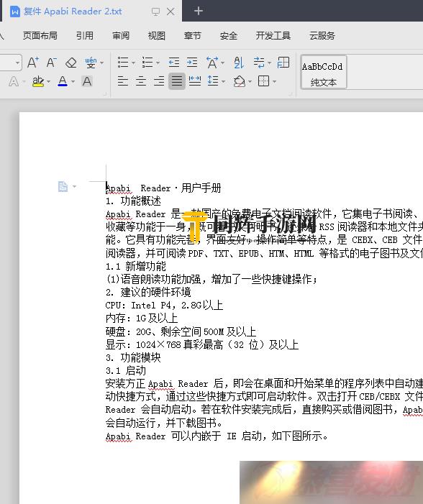Click the text effects outlined A icon
This screenshot has width=423, height=504.
point(13,81)
